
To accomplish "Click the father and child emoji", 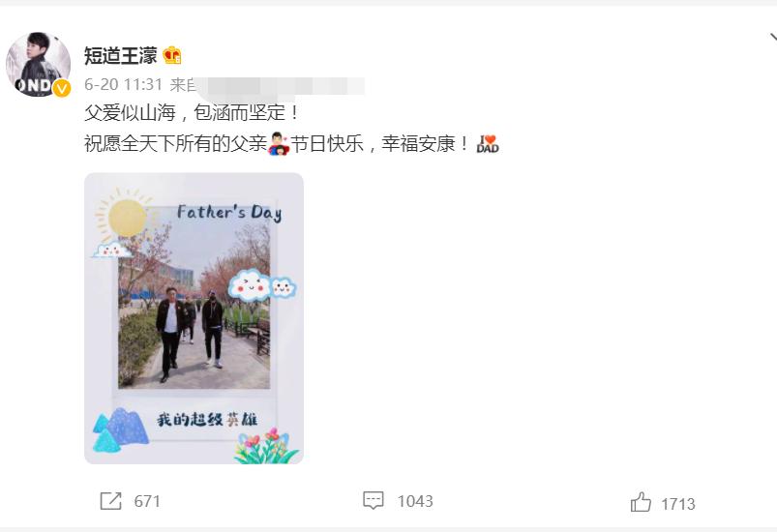I will pos(279,144).
